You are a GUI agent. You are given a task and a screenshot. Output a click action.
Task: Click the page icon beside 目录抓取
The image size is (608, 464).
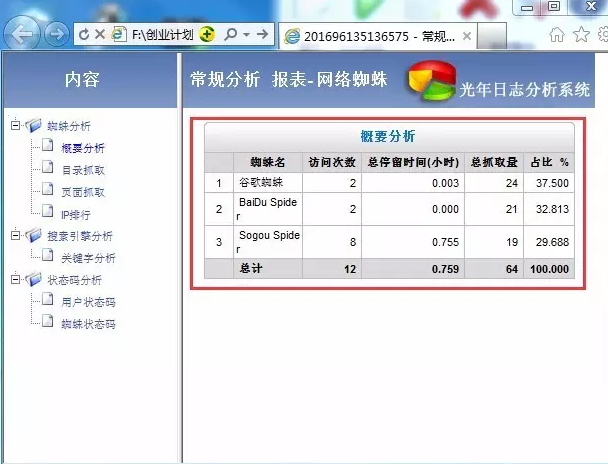[48, 167]
